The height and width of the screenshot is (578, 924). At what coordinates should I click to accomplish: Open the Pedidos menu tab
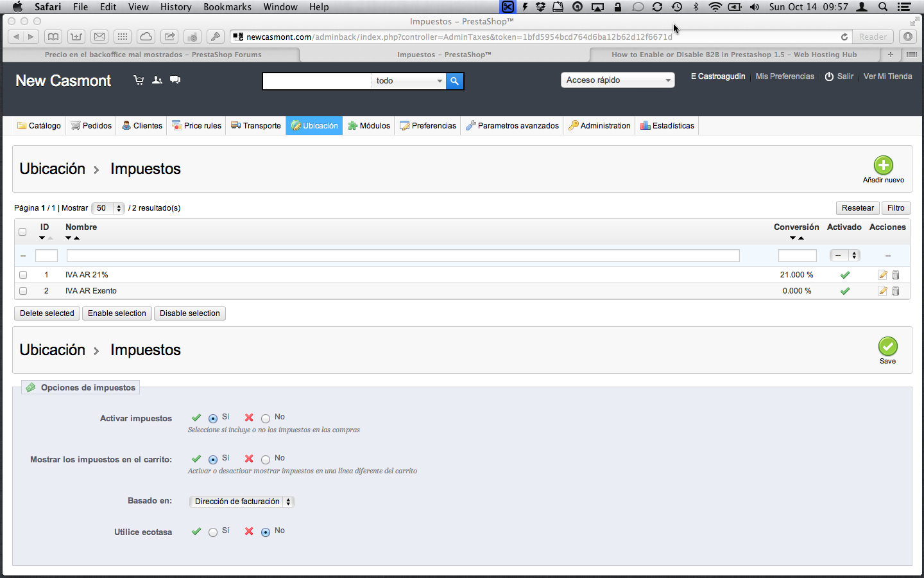click(x=91, y=126)
